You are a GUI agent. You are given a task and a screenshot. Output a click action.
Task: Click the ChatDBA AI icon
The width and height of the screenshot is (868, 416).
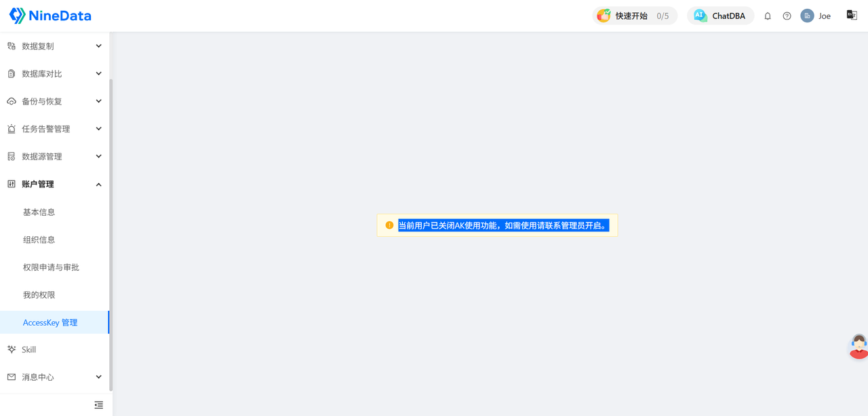(700, 16)
